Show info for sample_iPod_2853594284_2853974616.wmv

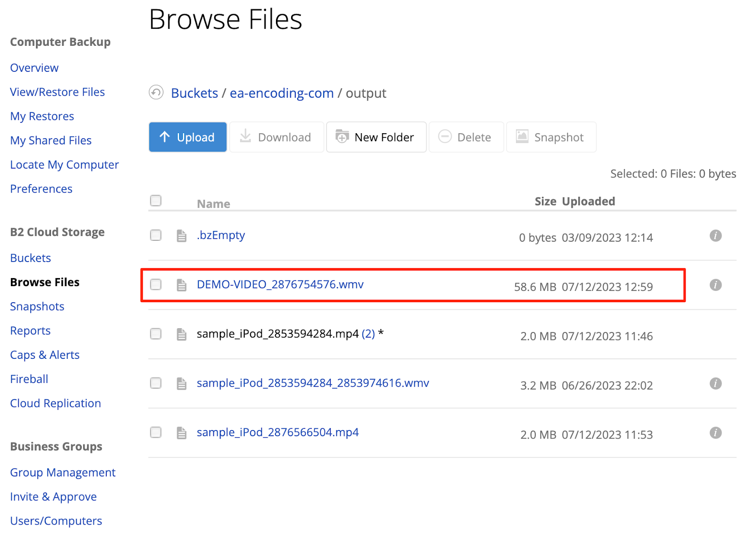point(715,383)
